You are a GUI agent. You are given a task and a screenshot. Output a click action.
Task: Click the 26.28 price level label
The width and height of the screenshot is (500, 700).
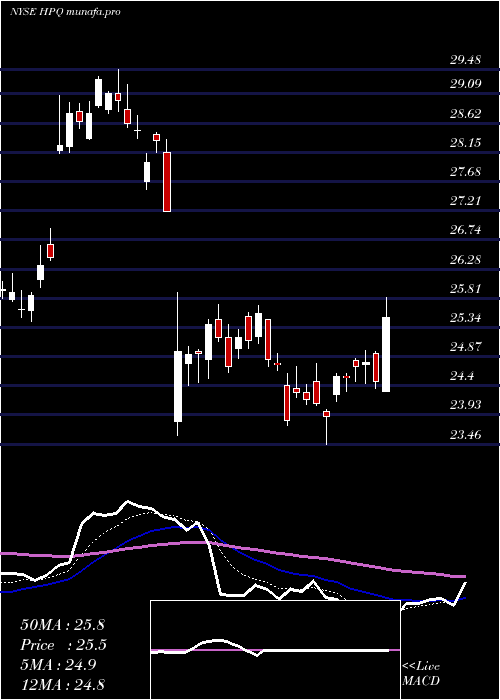point(465,260)
